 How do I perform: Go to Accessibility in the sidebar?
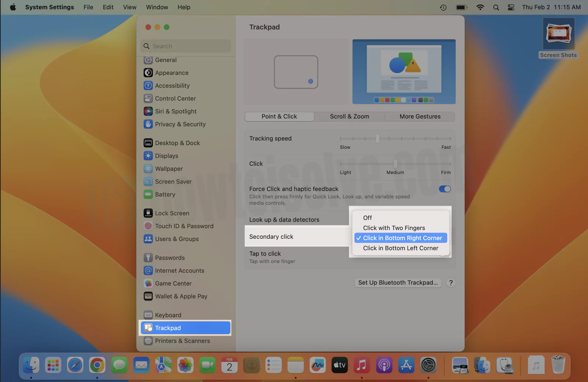click(x=186, y=86)
